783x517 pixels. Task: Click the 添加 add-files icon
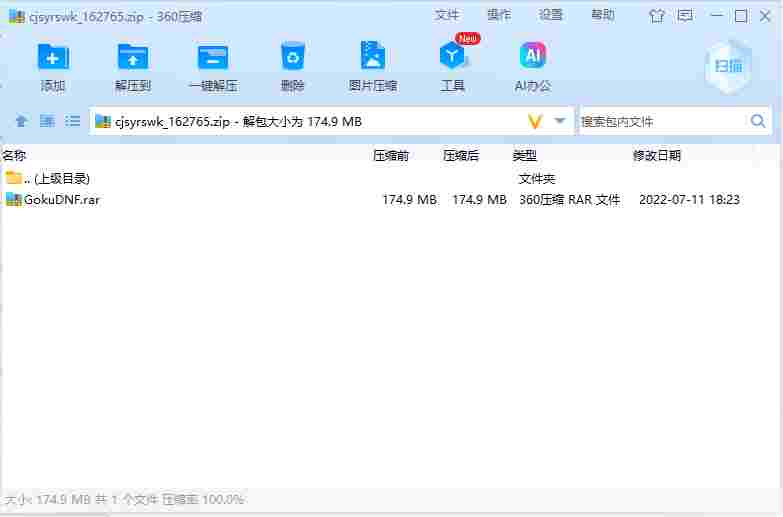point(52,57)
